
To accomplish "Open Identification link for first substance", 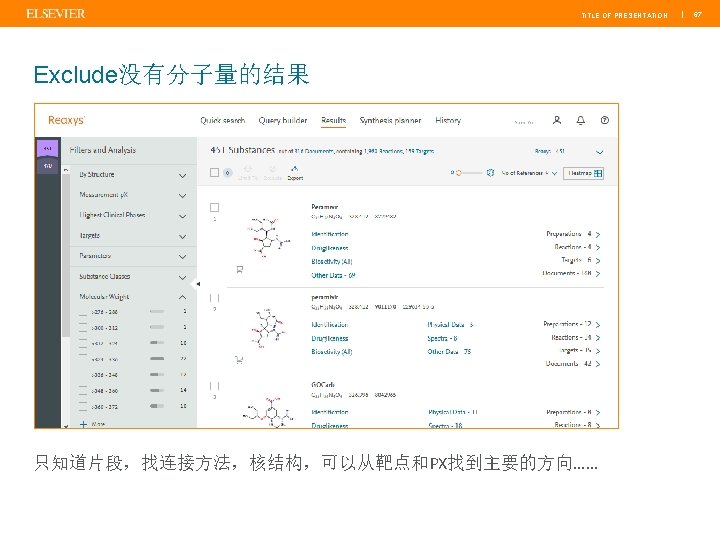I will tap(330, 234).
